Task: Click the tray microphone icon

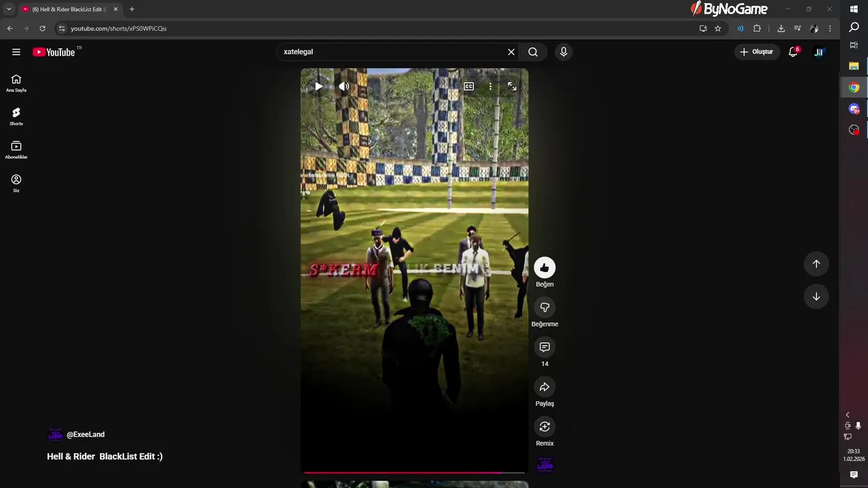Action: click(859, 426)
